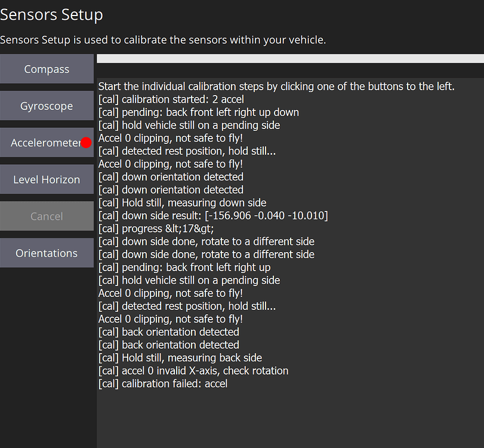484x448 pixels.
Task: Switch to the Level Horizon sidebar section
Action: (x=47, y=179)
